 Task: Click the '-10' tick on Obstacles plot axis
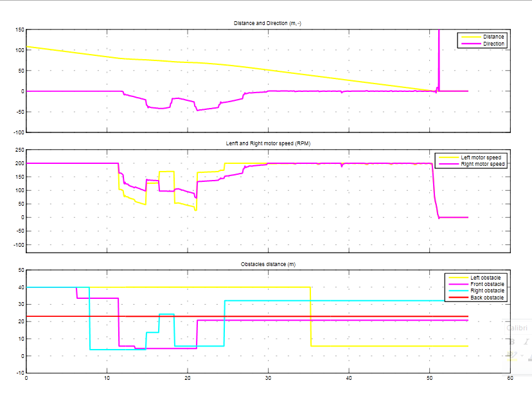[x=20, y=373]
